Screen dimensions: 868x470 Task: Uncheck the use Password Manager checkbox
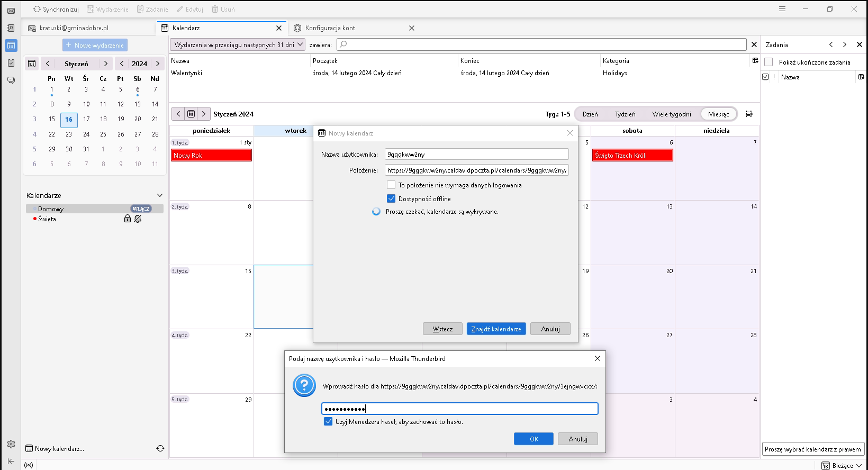point(328,422)
